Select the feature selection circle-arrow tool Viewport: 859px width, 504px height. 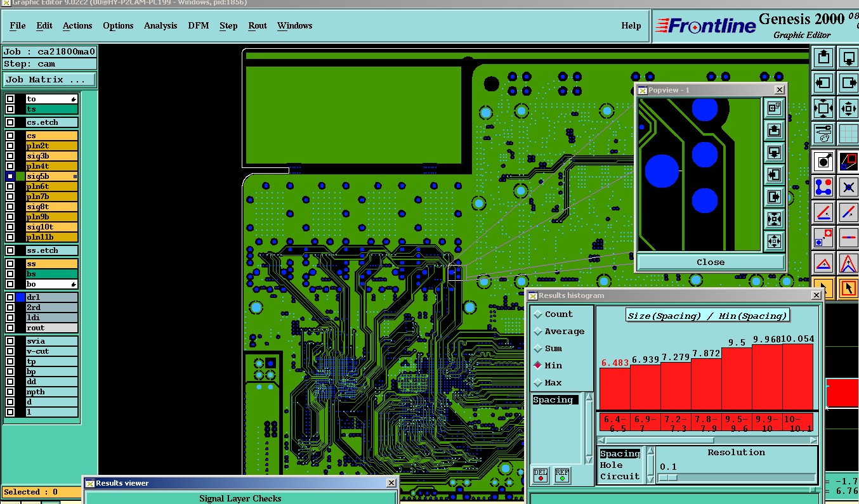coord(823,161)
